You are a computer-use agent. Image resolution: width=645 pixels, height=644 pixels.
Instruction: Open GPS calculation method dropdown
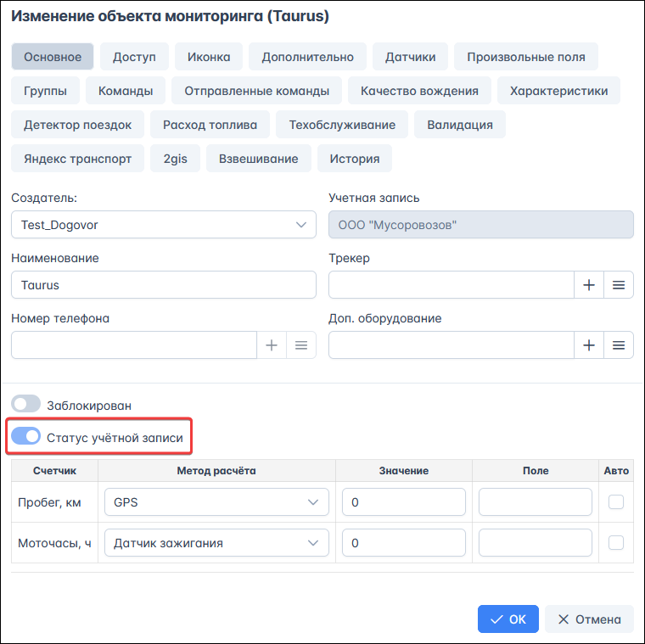tap(216, 501)
